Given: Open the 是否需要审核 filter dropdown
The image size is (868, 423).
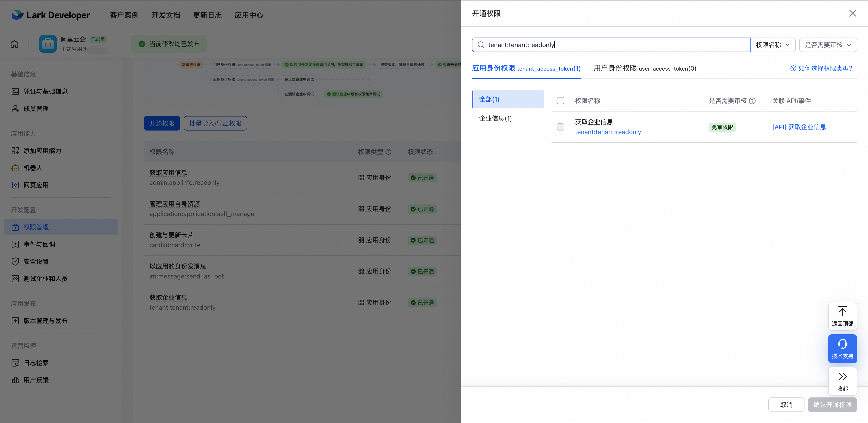Looking at the screenshot, I should [x=828, y=45].
